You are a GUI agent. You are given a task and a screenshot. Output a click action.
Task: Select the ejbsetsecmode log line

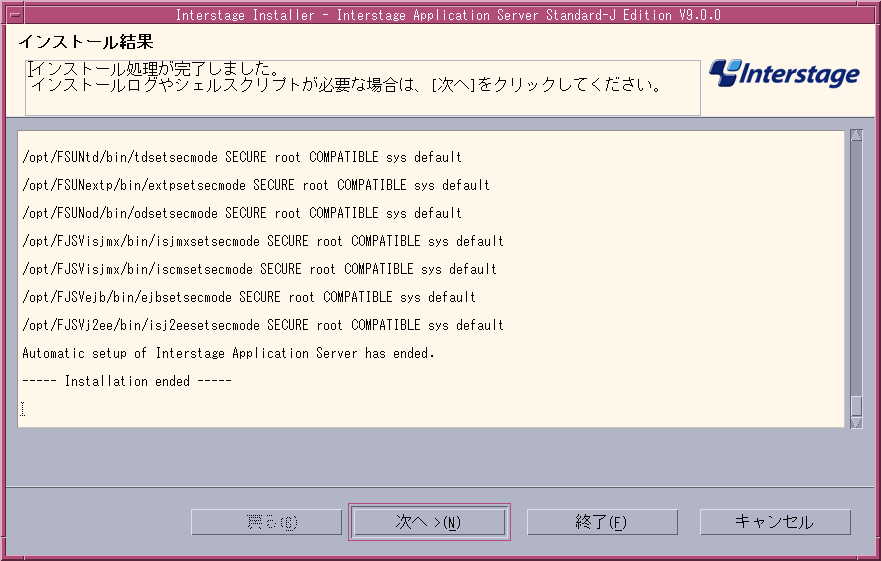point(249,297)
